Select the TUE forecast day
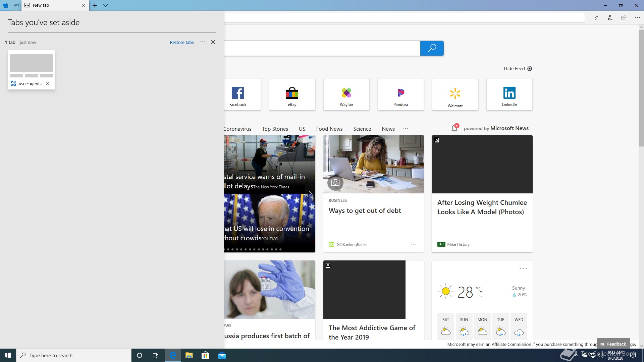 point(500,326)
